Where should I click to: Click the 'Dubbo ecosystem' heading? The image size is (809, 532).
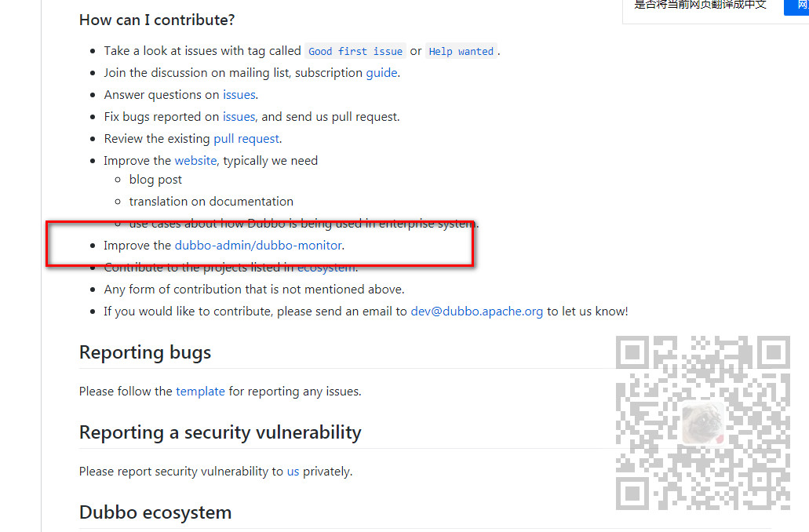click(x=155, y=512)
